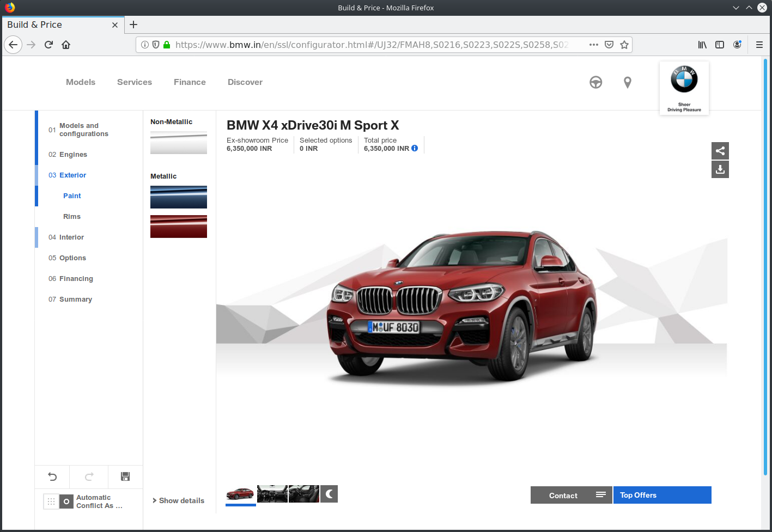This screenshot has height=532, width=772.
Task: Go to step 02 Engines
Action: click(68, 155)
